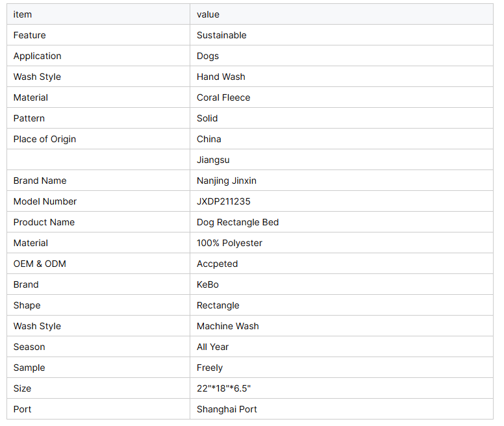Select model number 'JXDP211235'
Viewport: 504px width, 426px height.
point(223,201)
